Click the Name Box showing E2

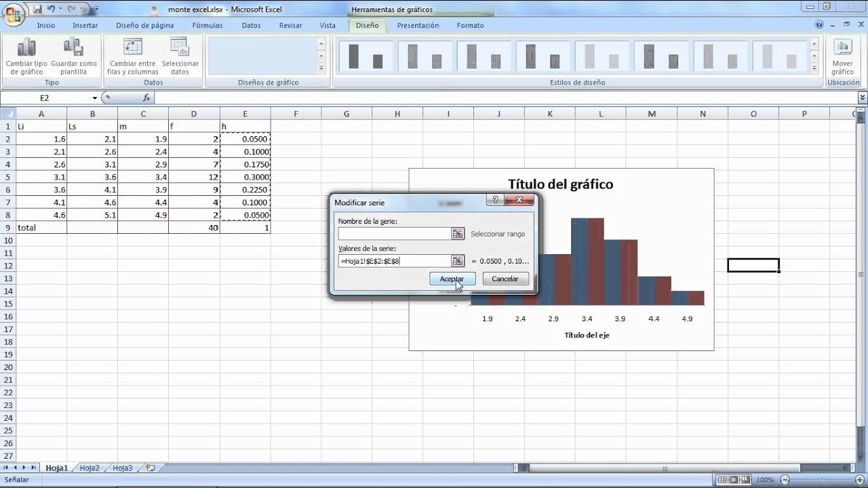(45, 98)
